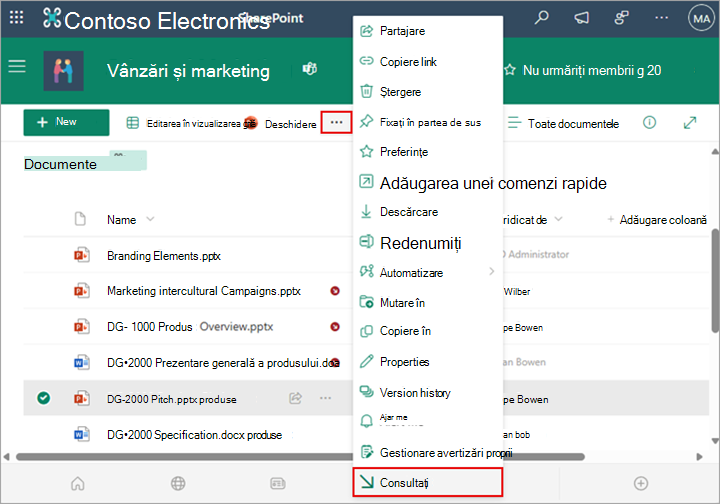Click the Ajar me alert menu item
Viewport: 720px width, 504px height.
click(x=428, y=420)
